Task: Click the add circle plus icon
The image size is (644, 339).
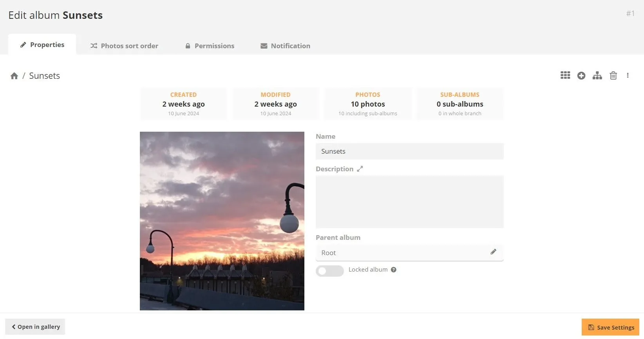Action: (581, 76)
